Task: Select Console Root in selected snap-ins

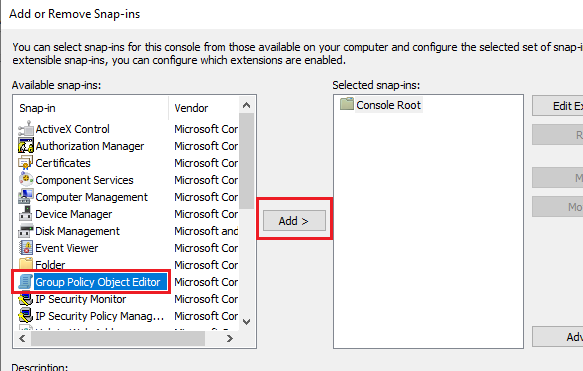Action: (x=389, y=105)
